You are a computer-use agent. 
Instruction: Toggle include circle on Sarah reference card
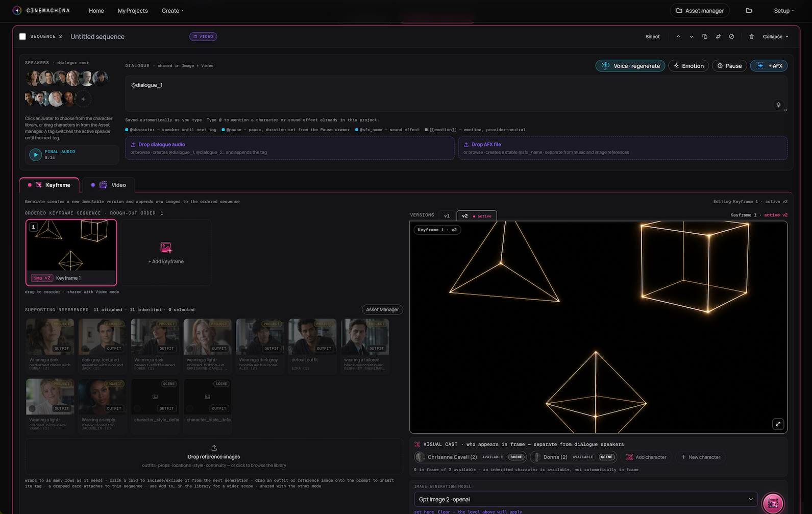click(32, 408)
